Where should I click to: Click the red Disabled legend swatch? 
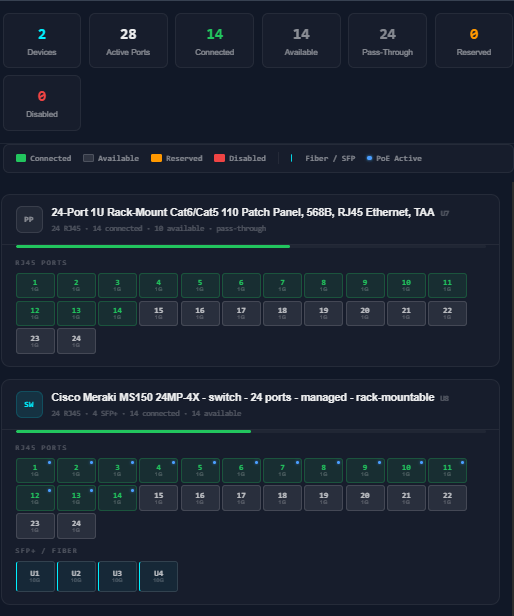[x=219, y=158]
